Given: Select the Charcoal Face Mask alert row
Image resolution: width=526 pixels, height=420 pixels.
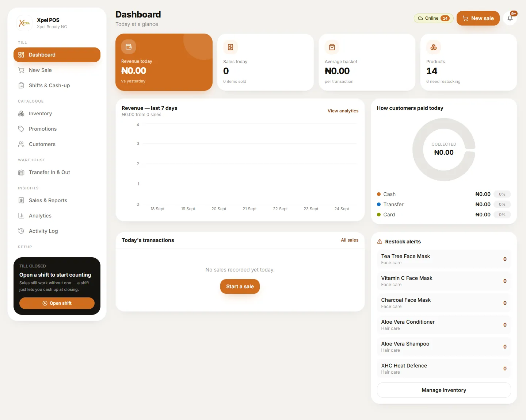Looking at the screenshot, I should [x=444, y=303].
